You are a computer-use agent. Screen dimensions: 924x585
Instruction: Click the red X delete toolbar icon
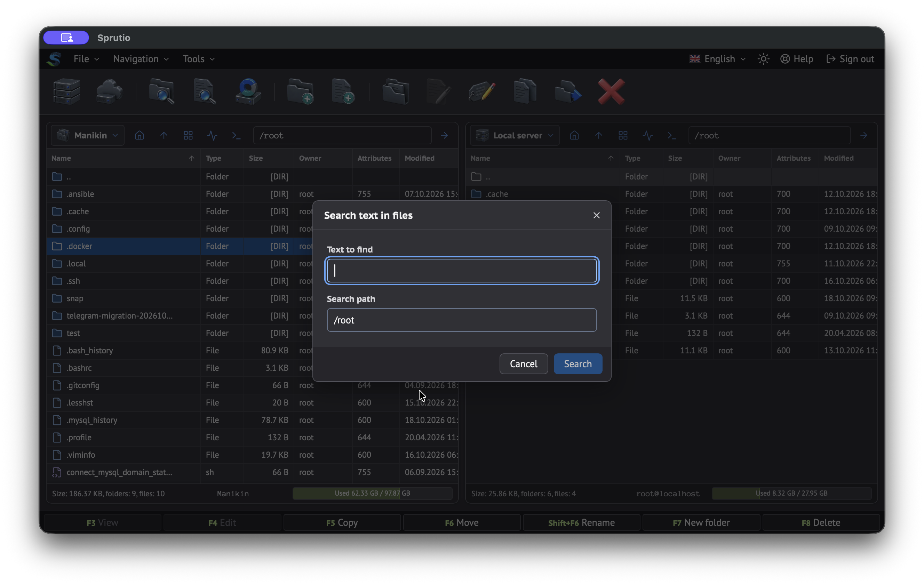(x=611, y=91)
